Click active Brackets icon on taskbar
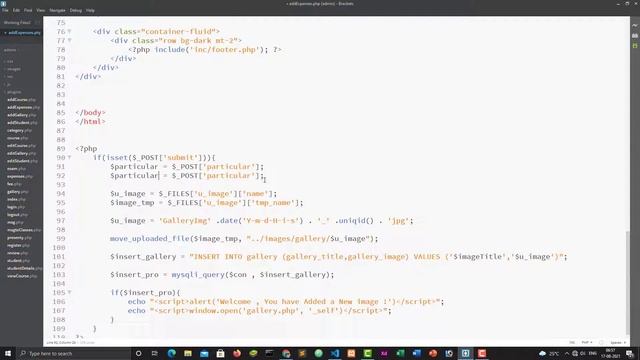 (x=465, y=353)
